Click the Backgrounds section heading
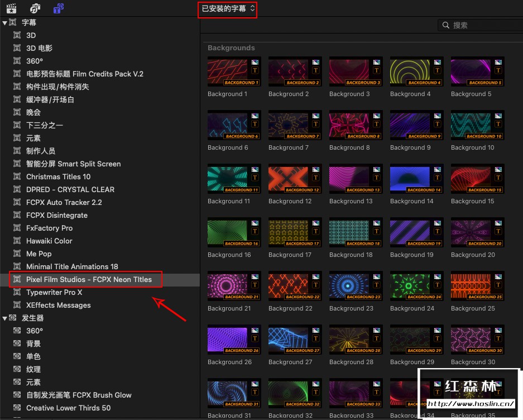Screen dimensions: 523x420 (x=231, y=47)
